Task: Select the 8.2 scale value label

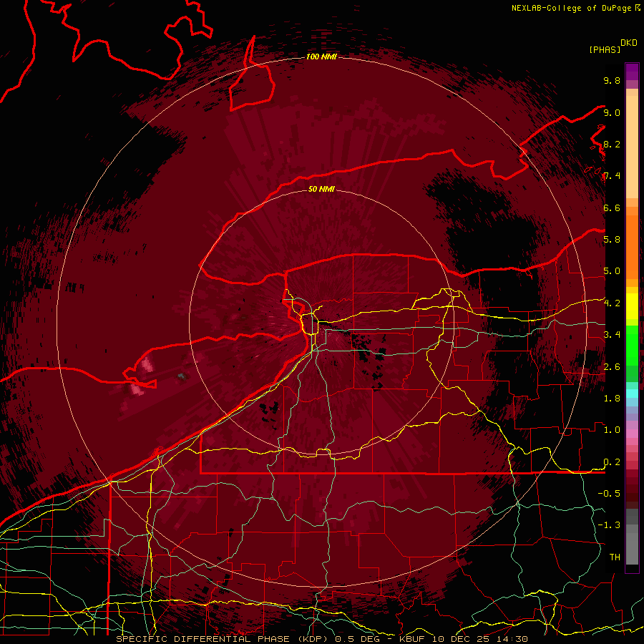Action: (612, 144)
